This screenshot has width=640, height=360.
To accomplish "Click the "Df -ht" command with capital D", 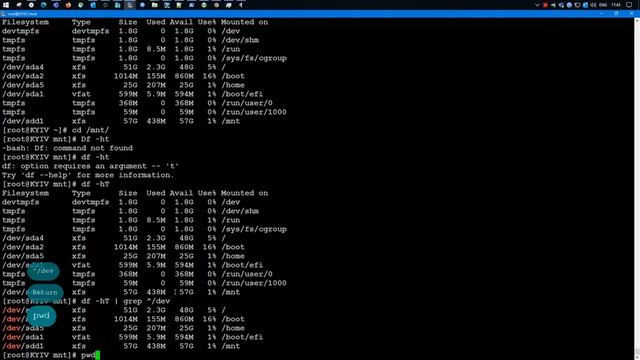I will pyautogui.click(x=95, y=139).
